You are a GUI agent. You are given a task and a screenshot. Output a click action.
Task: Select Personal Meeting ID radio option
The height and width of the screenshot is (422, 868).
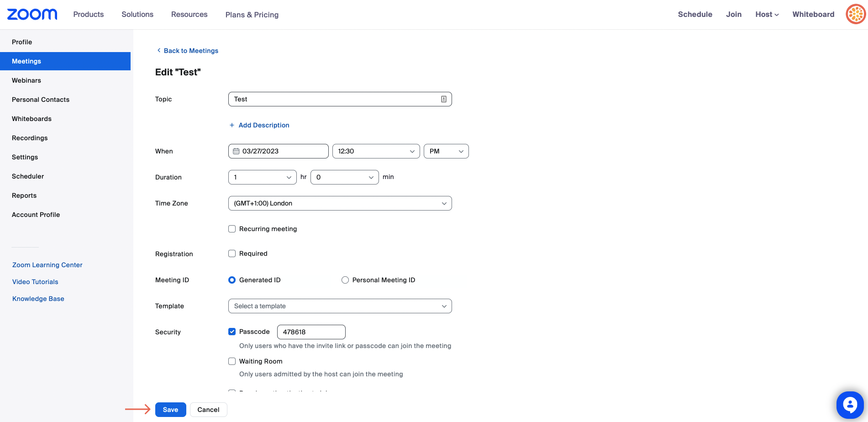point(345,280)
